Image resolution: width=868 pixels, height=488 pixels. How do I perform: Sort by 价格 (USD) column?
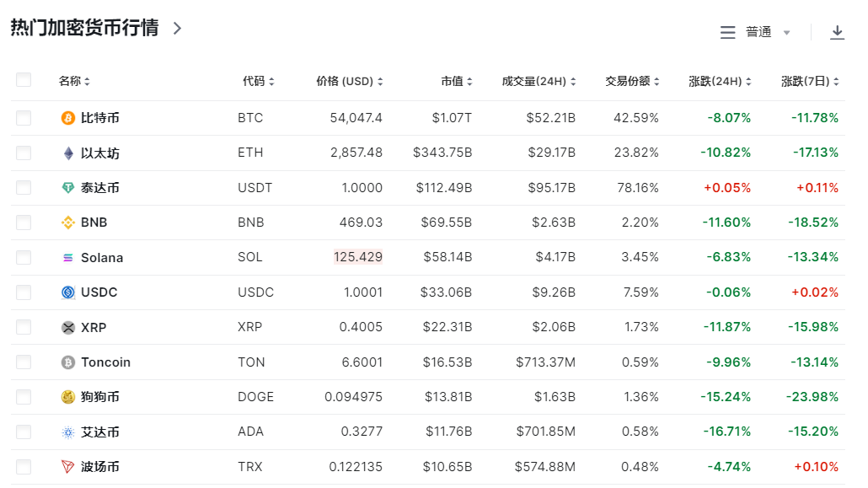click(349, 82)
